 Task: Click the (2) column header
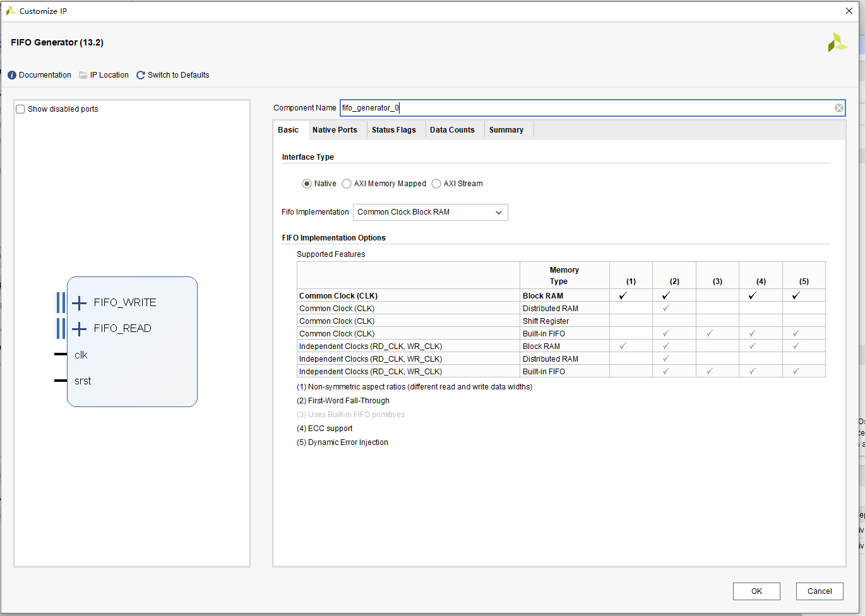point(674,276)
